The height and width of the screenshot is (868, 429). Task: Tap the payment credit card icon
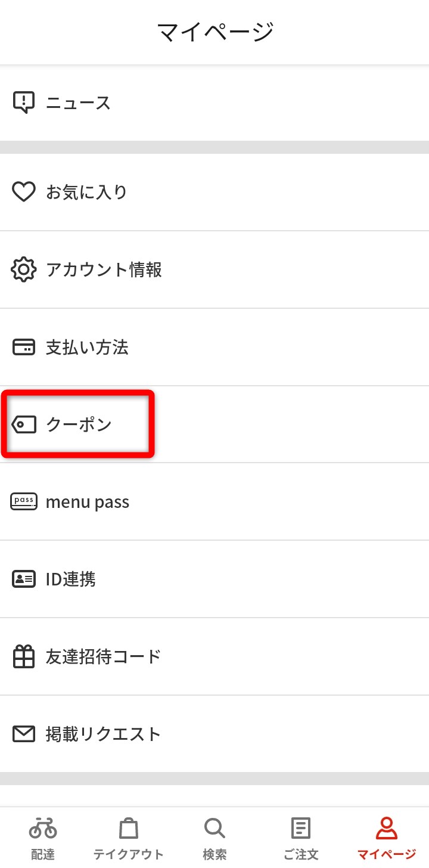click(24, 347)
